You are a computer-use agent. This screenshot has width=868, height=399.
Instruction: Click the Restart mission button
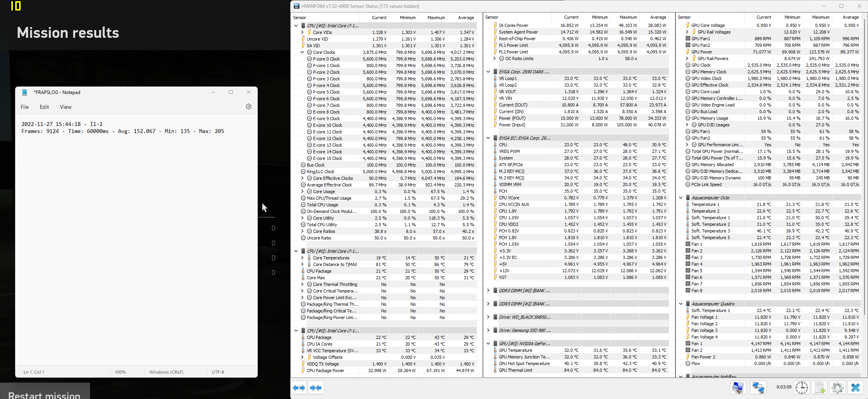44,392
